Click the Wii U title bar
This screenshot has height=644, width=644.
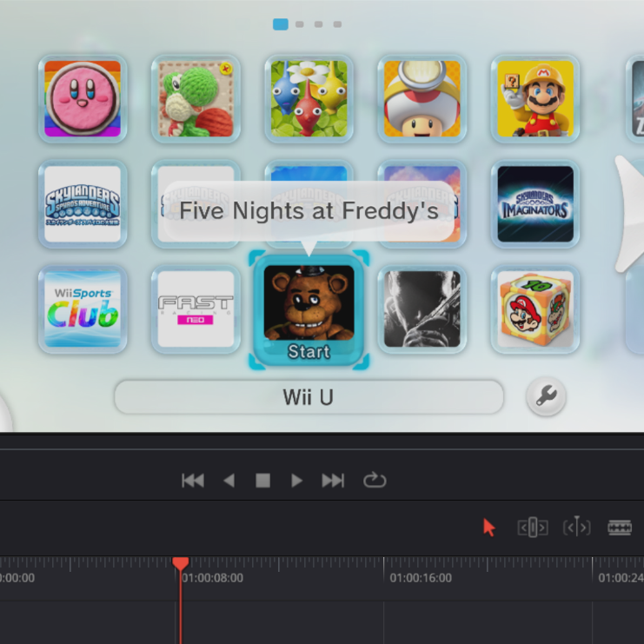click(309, 397)
